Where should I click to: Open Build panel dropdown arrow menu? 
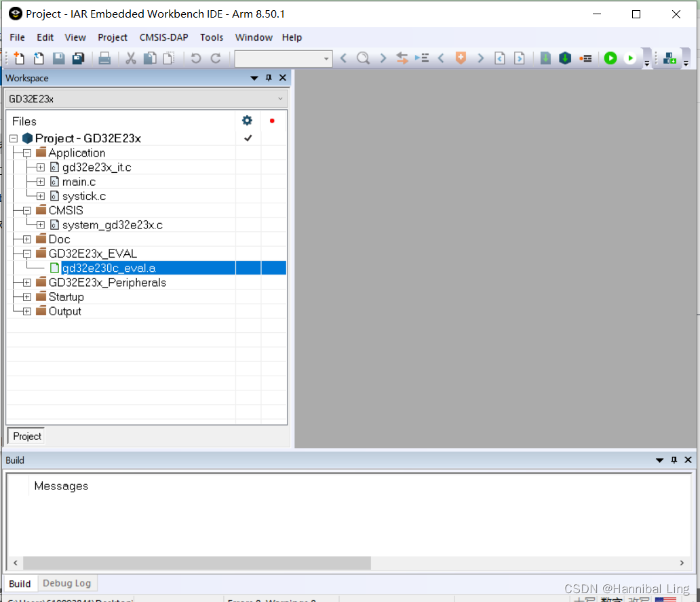tap(659, 460)
